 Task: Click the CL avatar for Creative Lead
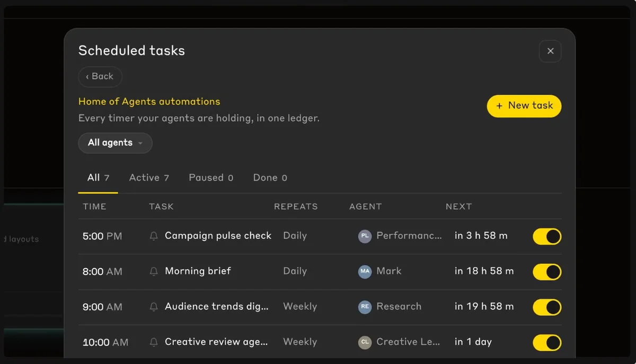365,342
